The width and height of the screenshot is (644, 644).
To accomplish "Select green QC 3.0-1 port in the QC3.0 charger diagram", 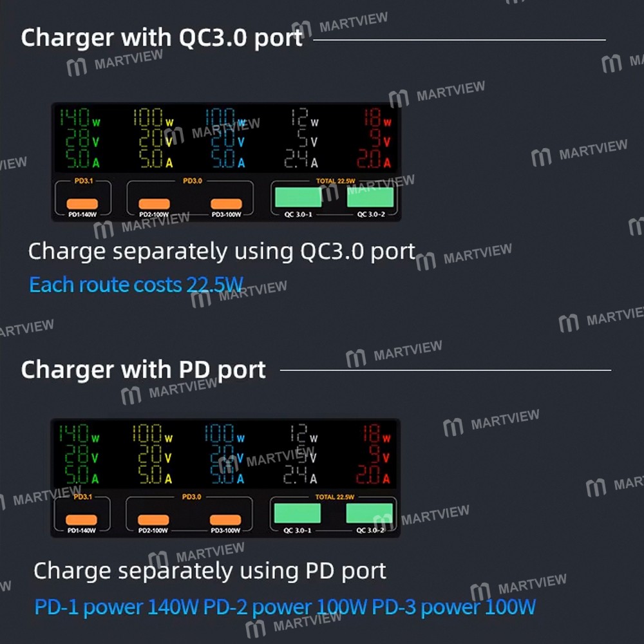I will [x=298, y=197].
